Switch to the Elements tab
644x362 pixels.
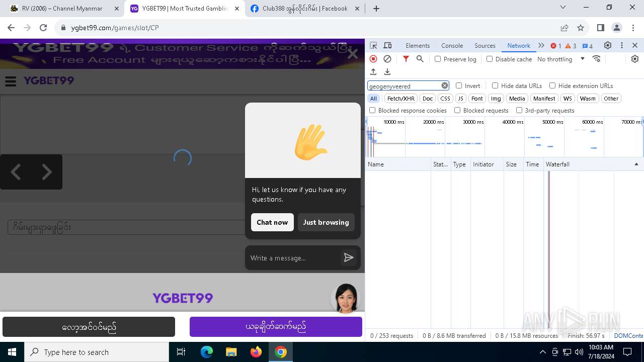[x=418, y=45]
